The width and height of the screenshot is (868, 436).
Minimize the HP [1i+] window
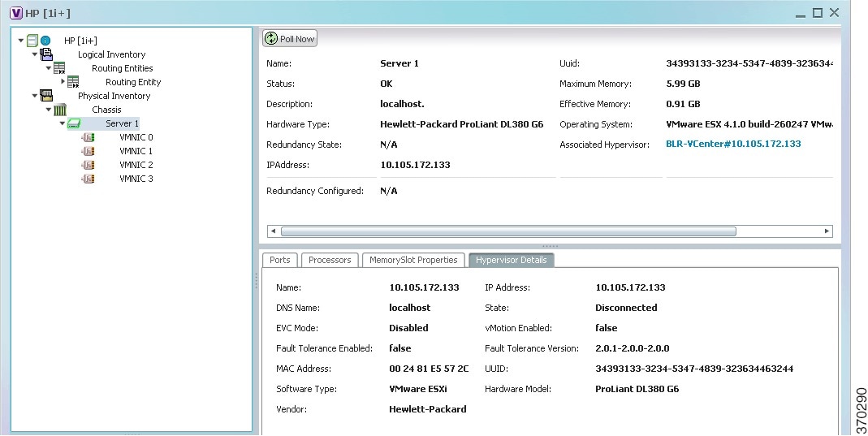(x=800, y=15)
